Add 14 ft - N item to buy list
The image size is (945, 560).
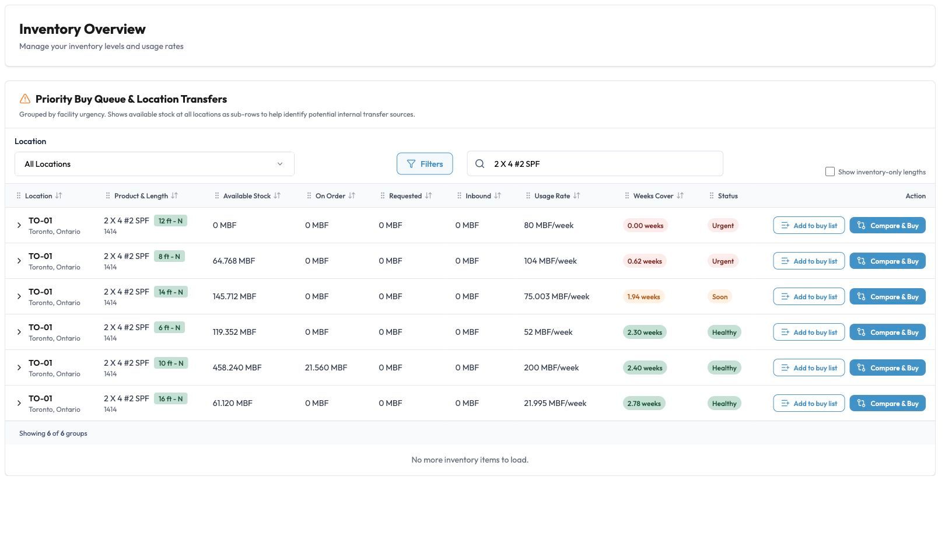coord(808,296)
